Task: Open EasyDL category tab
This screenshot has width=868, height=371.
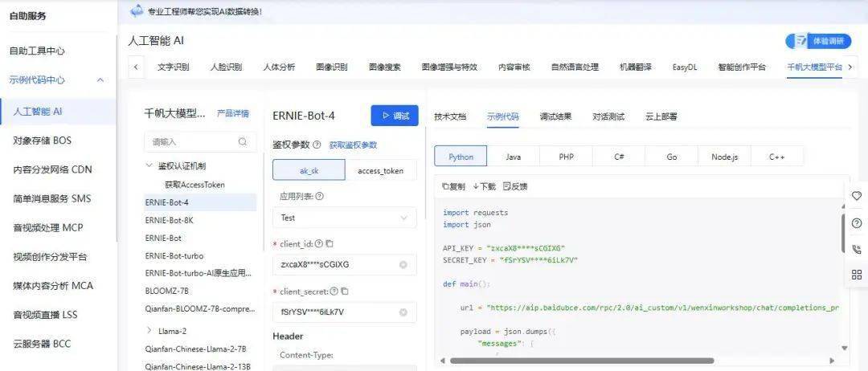Action: 685,67
